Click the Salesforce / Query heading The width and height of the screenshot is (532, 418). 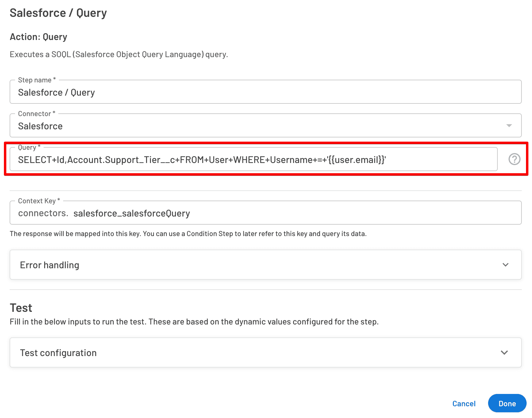click(x=58, y=13)
